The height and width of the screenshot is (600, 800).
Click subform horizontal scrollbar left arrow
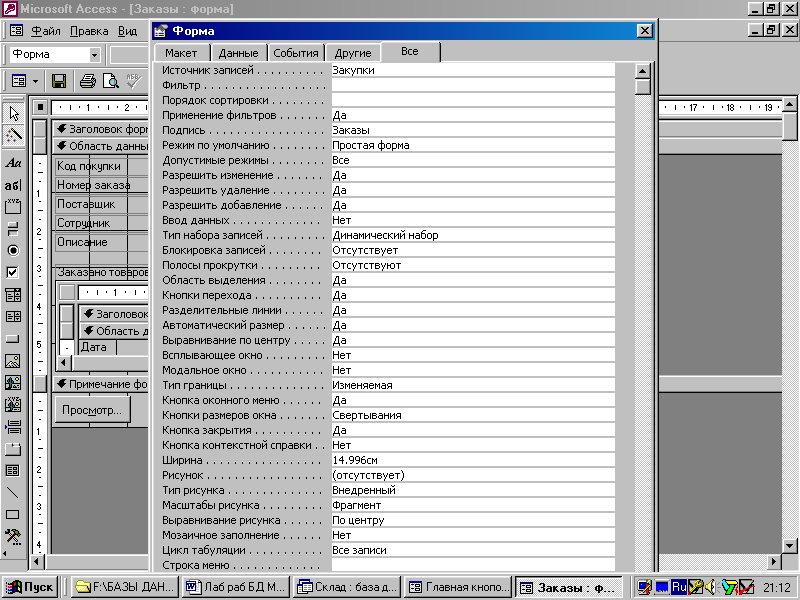pyautogui.click(x=64, y=363)
